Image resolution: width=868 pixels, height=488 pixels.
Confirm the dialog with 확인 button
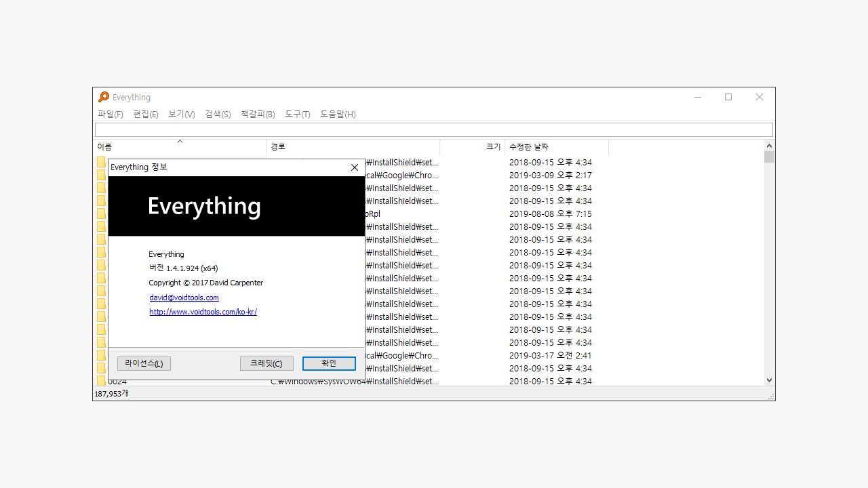click(329, 363)
